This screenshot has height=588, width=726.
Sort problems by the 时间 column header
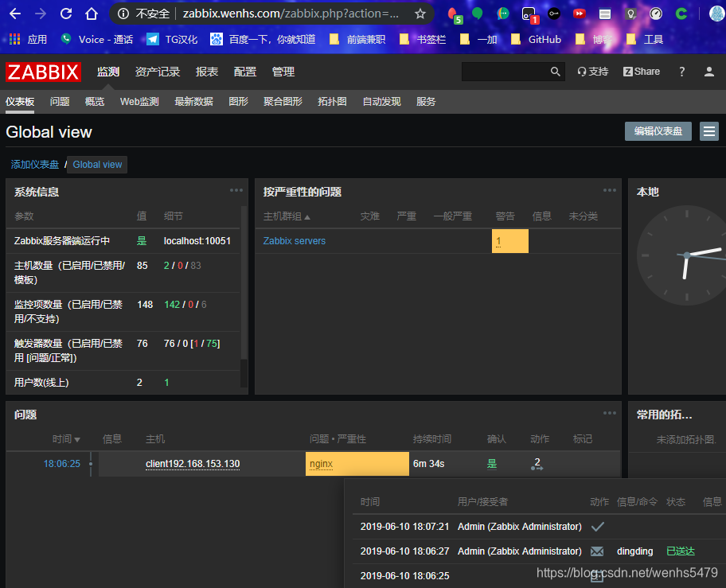[66, 439]
